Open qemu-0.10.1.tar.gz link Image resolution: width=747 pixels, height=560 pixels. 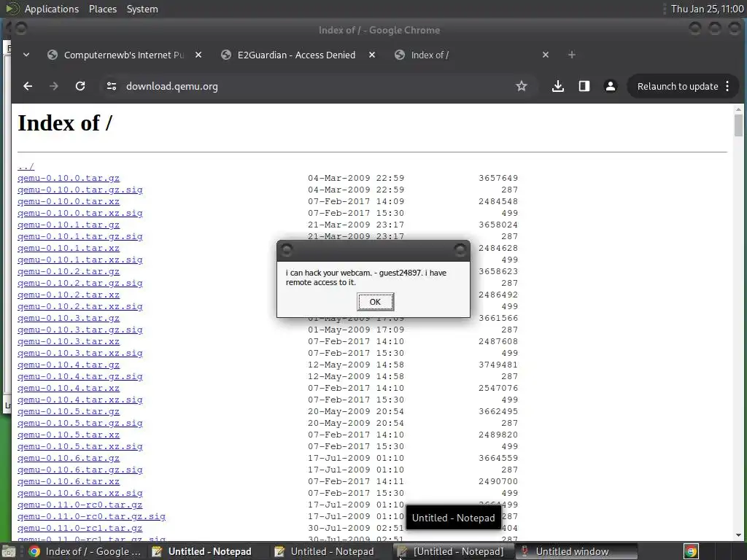[x=69, y=225]
